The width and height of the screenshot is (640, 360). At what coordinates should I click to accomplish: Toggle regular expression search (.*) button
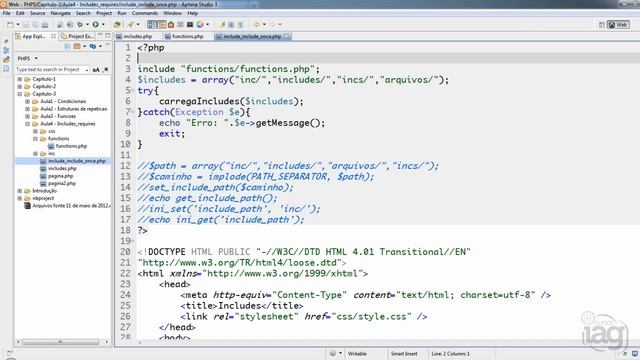pyautogui.click(x=106, y=70)
